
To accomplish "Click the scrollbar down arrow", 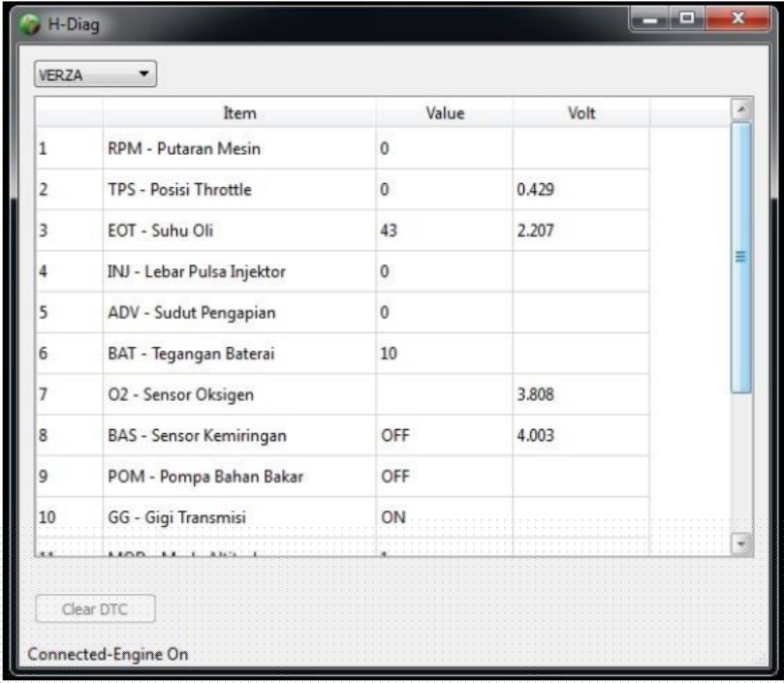I will (741, 543).
